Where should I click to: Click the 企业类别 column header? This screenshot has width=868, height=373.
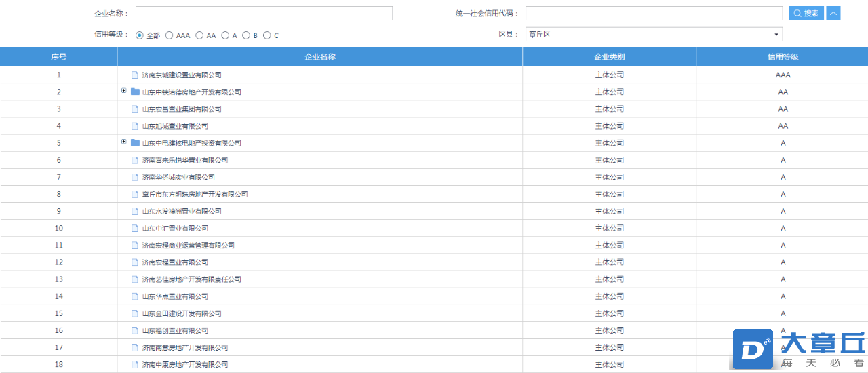pos(609,57)
